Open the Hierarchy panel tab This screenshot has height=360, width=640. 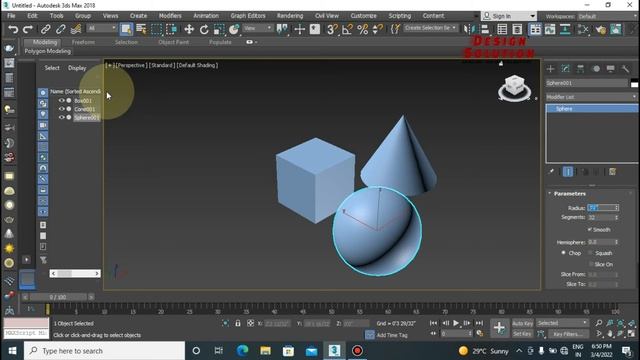[x=580, y=69]
